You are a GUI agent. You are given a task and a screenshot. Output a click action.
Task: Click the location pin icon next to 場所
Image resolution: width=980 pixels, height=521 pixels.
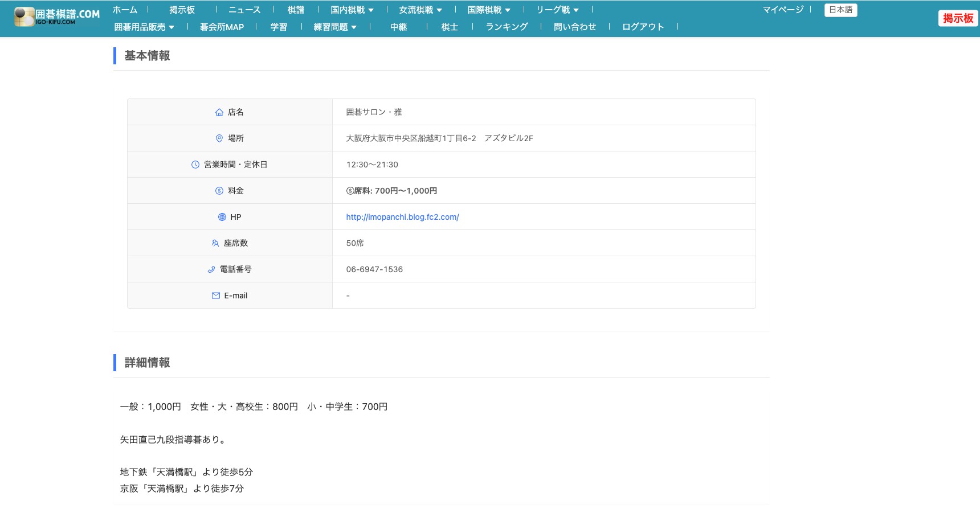[219, 138]
